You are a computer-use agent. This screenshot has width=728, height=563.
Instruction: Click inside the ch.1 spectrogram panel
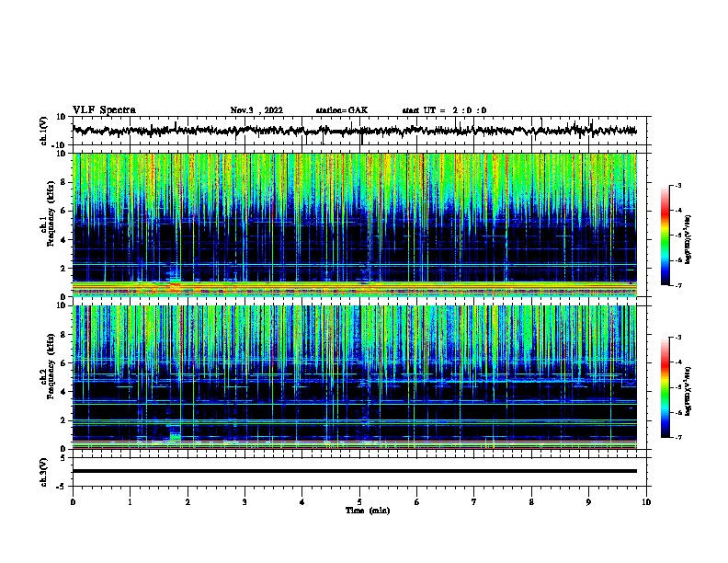(x=355, y=224)
